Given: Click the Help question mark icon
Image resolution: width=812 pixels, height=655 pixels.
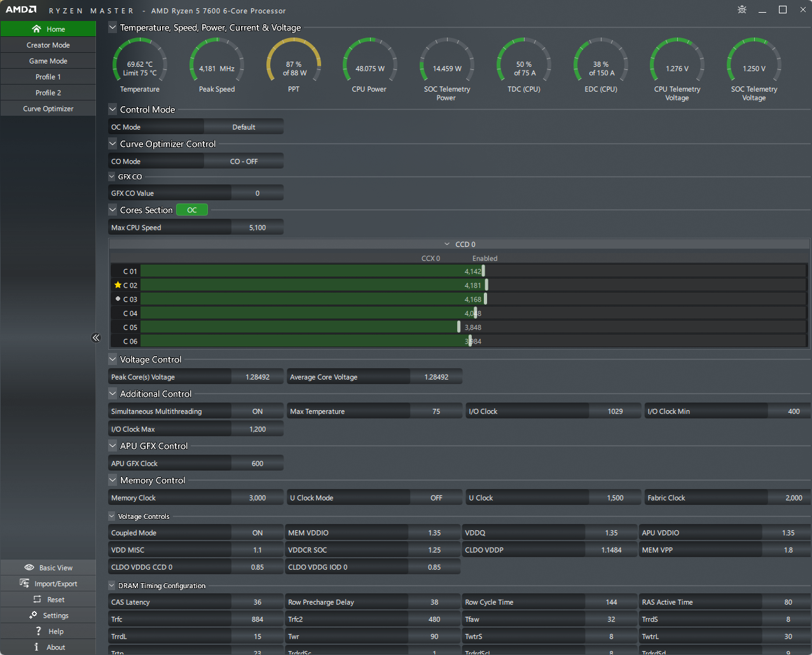Looking at the screenshot, I should click(x=39, y=631).
